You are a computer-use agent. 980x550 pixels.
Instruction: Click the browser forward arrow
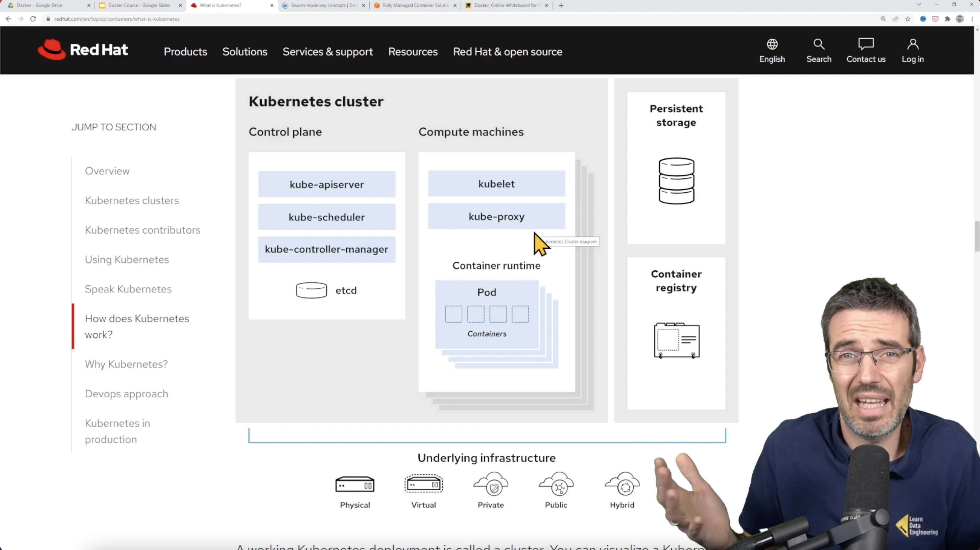tap(21, 19)
